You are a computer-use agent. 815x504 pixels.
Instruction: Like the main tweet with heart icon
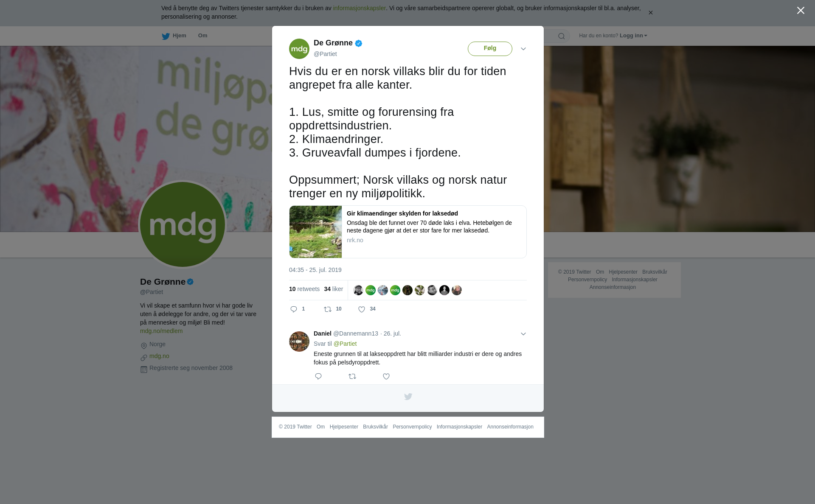[362, 309]
